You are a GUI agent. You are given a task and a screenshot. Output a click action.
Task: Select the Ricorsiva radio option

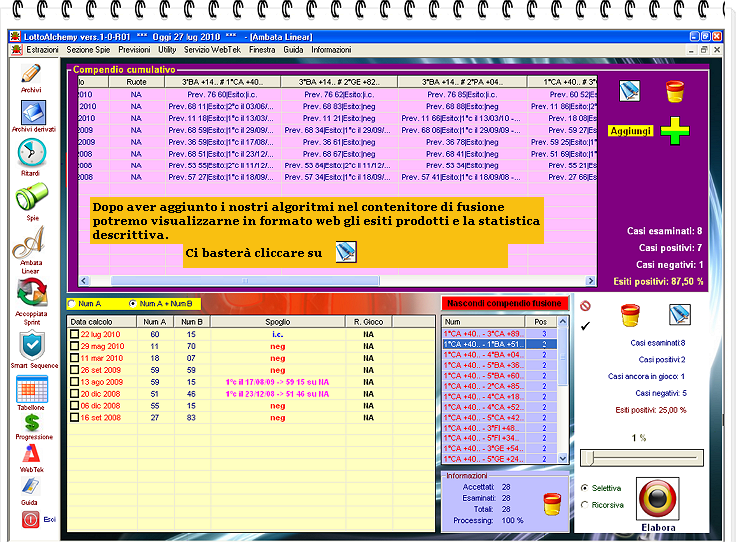tap(584, 505)
